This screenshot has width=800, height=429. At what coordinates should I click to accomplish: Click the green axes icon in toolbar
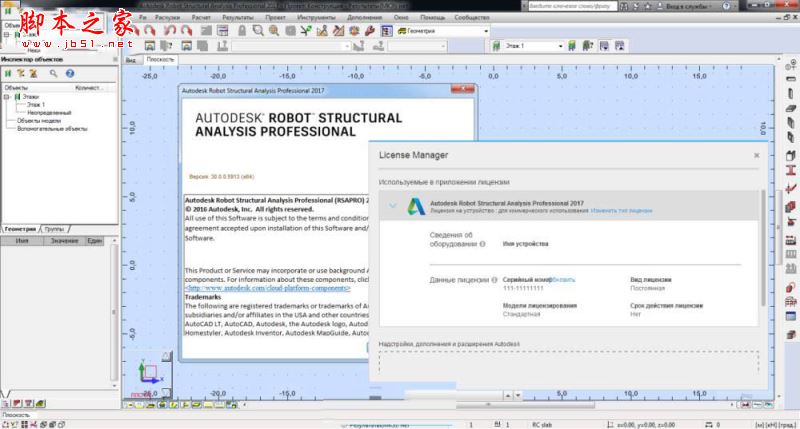click(x=306, y=31)
